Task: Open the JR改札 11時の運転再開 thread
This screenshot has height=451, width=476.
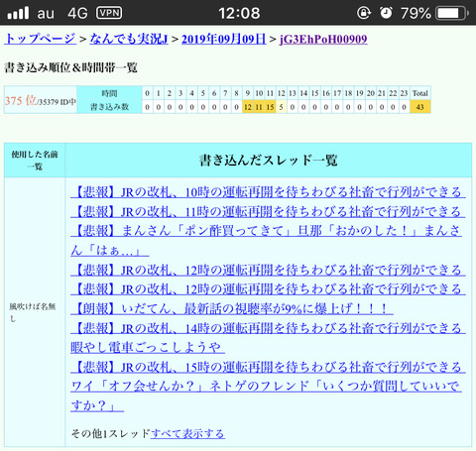Action: click(x=268, y=211)
